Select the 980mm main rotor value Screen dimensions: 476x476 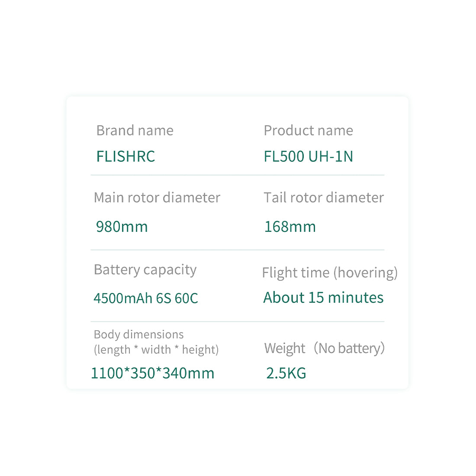pos(122,226)
